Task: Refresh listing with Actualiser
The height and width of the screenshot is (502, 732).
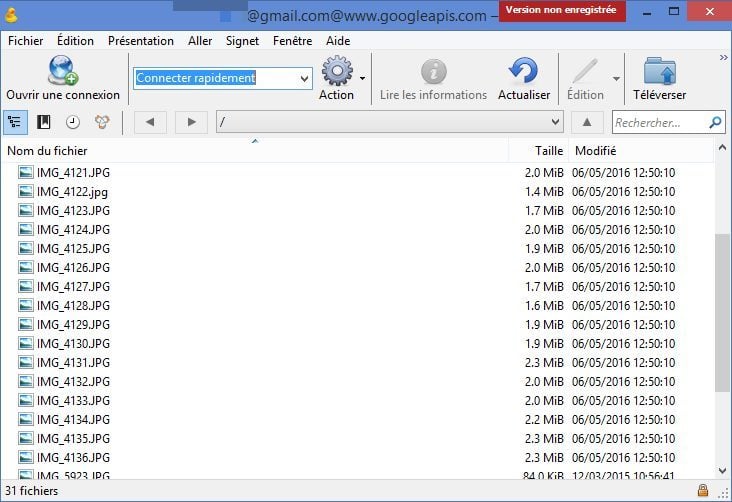Action: tap(524, 72)
